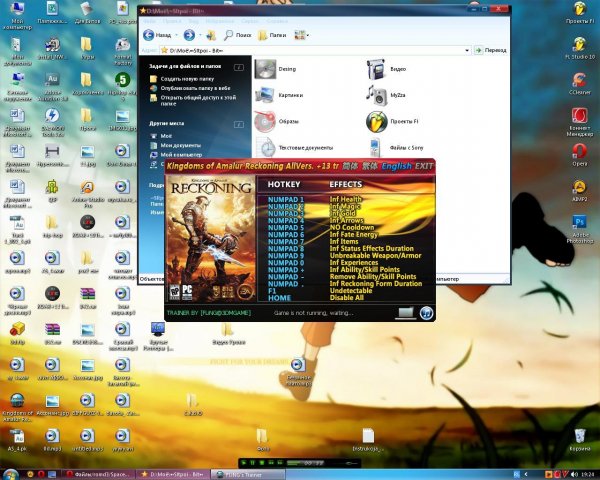This screenshot has width=600, height=480.
Task: Click the Forward arrow in the Explorer toolbar
Action: pyautogui.click(x=189, y=35)
